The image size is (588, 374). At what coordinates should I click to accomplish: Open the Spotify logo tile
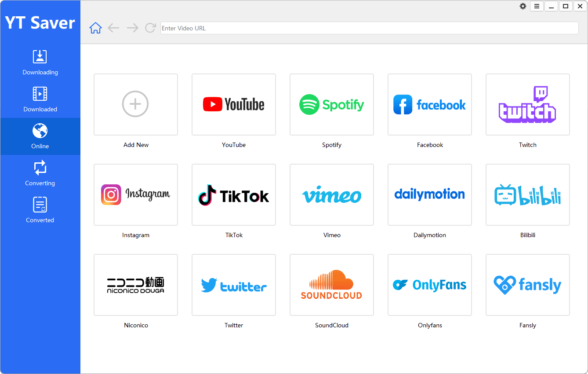[332, 105]
